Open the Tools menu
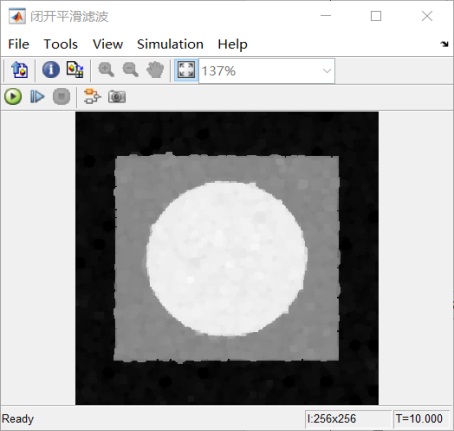The height and width of the screenshot is (431, 454). point(61,44)
